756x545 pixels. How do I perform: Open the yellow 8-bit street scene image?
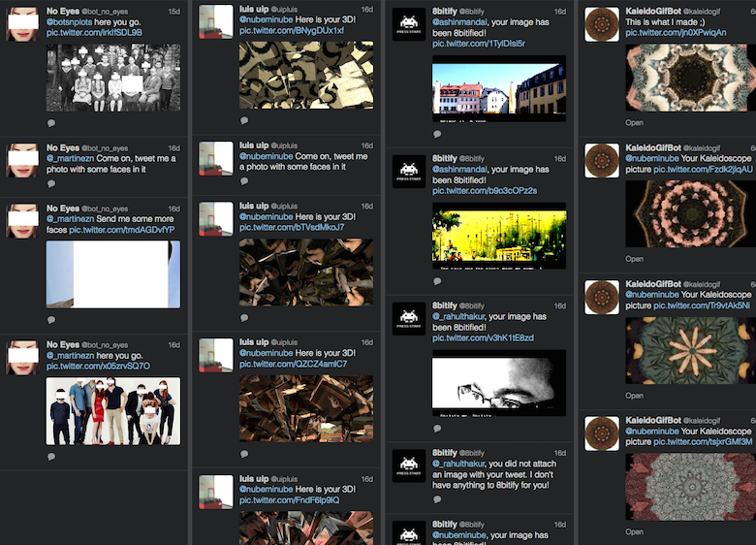(x=499, y=235)
